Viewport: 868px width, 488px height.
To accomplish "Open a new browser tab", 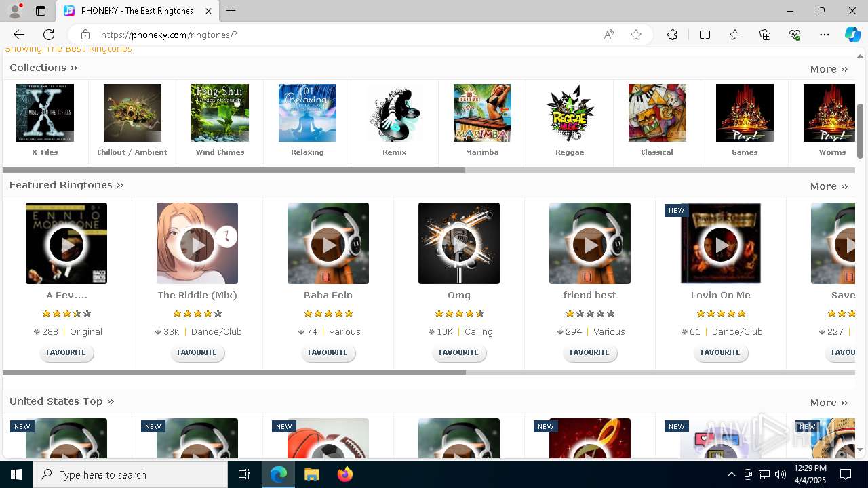I will tap(231, 11).
